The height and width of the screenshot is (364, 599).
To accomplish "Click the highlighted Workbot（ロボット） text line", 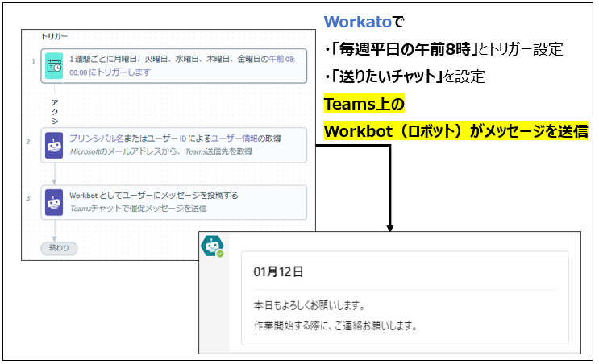I will coord(455,131).
